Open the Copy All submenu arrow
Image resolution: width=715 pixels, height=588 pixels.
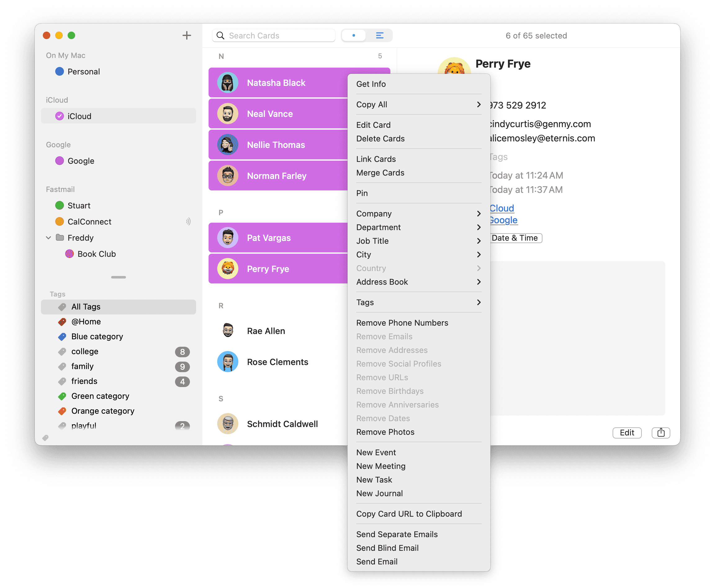pyautogui.click(x=478, y=104)
